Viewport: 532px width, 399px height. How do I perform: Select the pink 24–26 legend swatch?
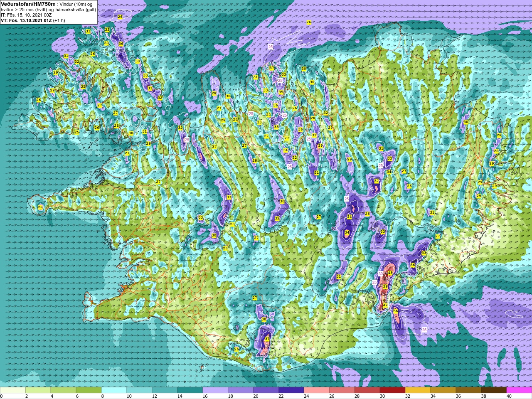click(317, 390)
